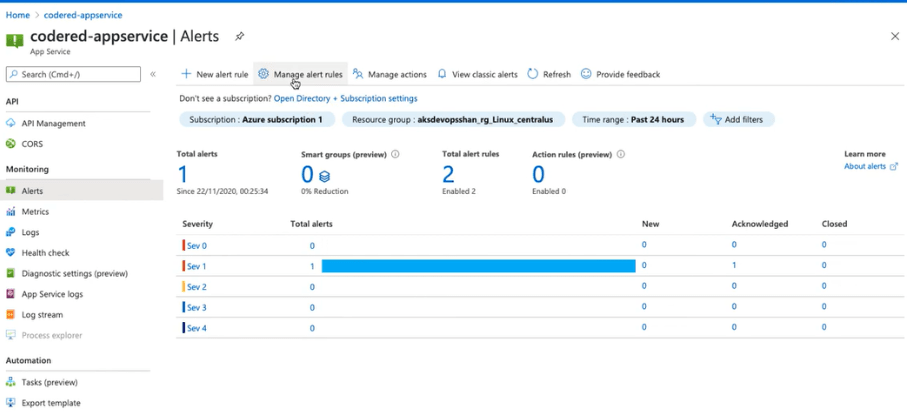The width and height of the screenshot is (907, 412).
Task: Click the Severity column header
Action: click(x=197, y=224)
